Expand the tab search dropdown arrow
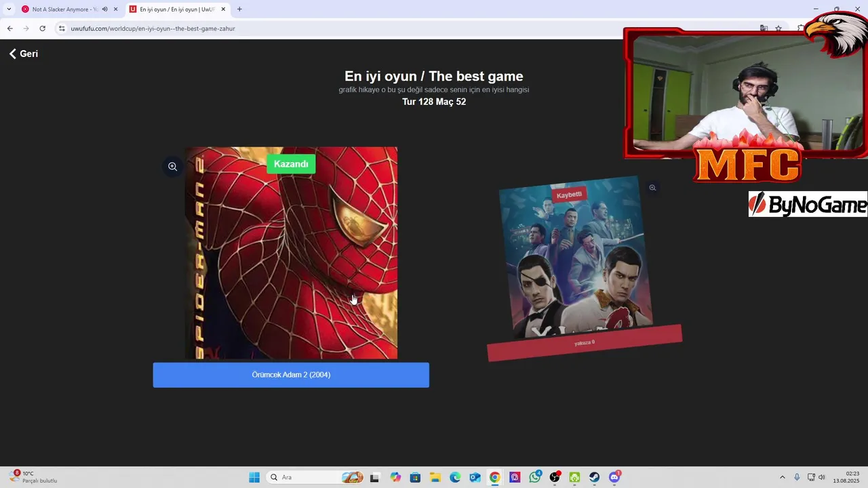This screenshot has height=488, width=868. (x=9, y=9)
